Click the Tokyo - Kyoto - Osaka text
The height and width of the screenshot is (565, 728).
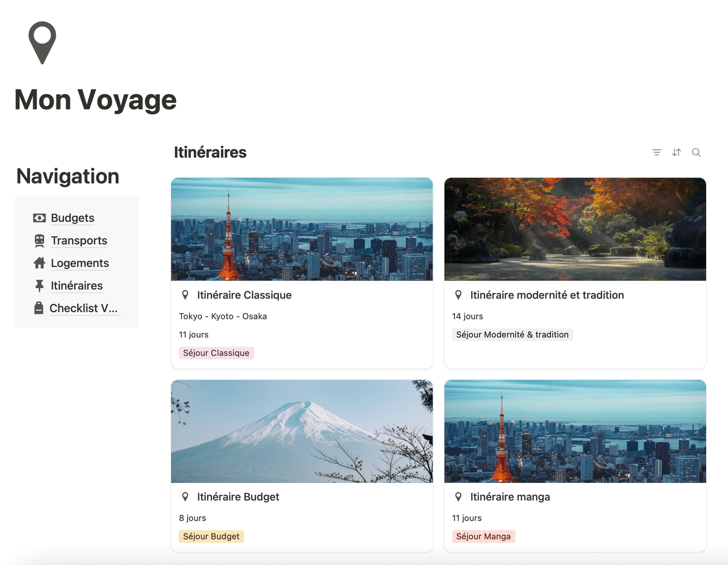pos(223,316)
